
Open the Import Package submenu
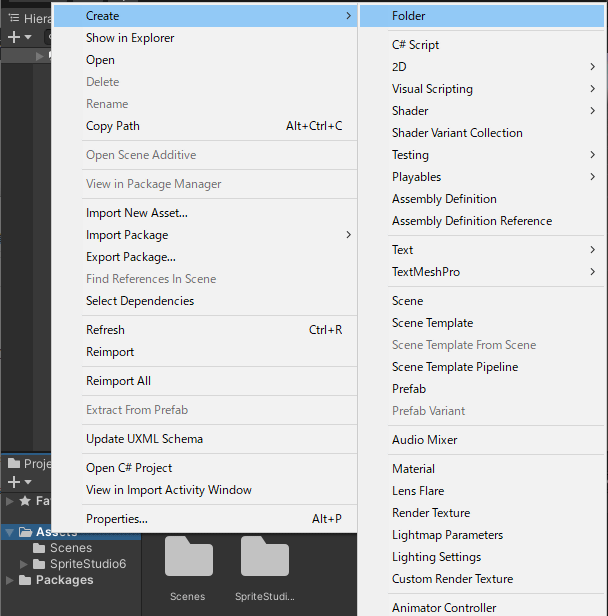coord(205,235)
